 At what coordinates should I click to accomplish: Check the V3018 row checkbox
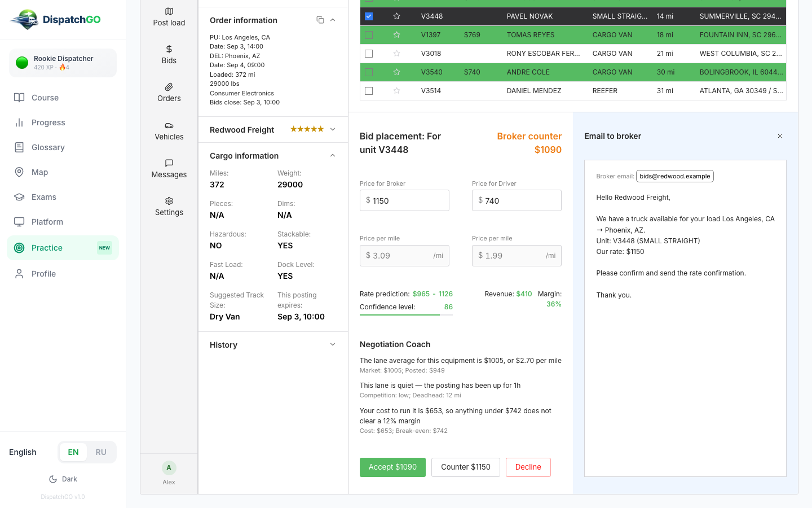point(369,54)
